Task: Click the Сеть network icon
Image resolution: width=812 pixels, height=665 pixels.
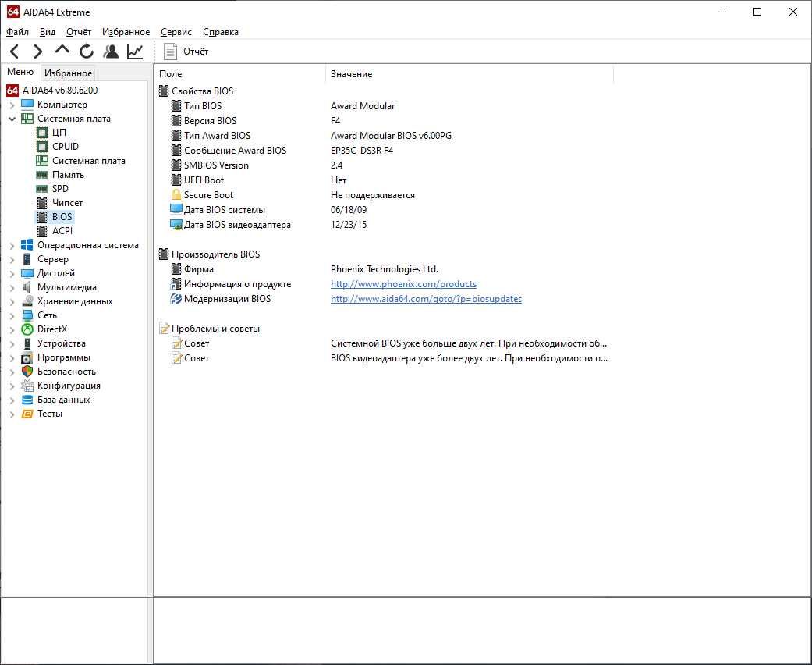Action: (27, 315)
